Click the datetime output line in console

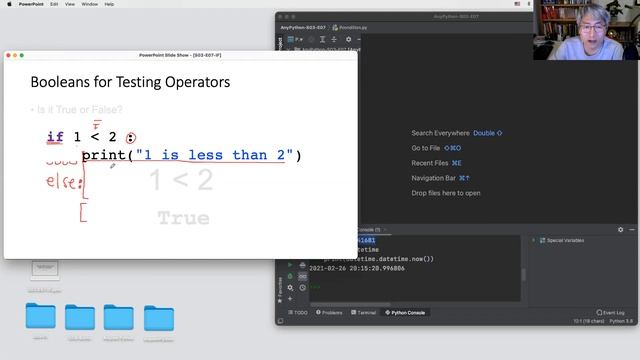click(x=357, y=268)
